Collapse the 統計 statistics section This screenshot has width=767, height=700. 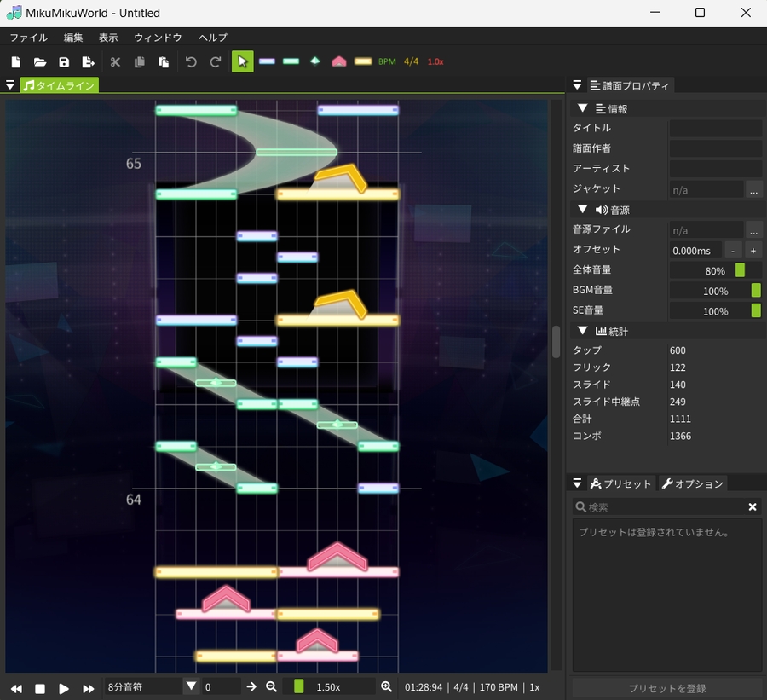pyautogui.click(x=583, y=331)
